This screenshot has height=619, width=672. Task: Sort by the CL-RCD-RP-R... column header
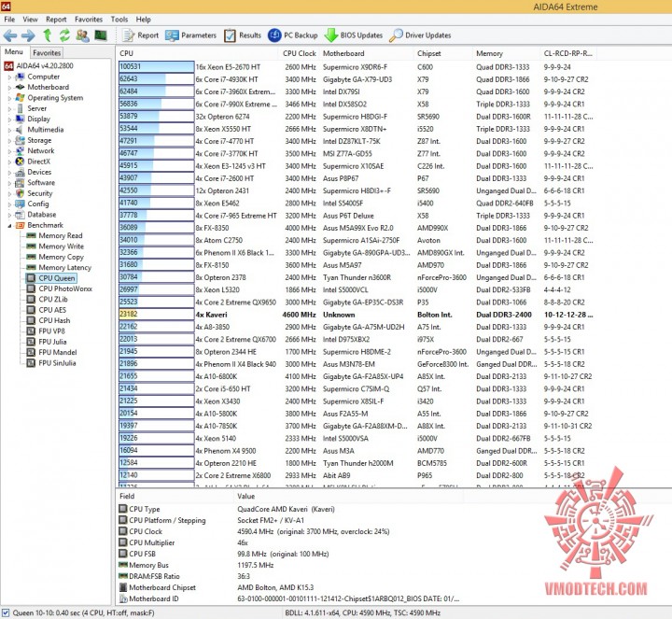pyautogui.click(x=568, y=53)
